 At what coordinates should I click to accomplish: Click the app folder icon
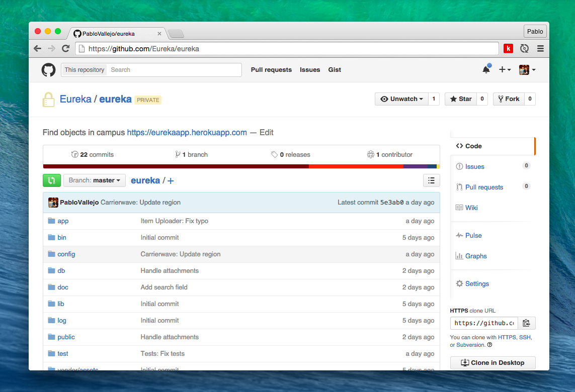(x=51, y=221)
